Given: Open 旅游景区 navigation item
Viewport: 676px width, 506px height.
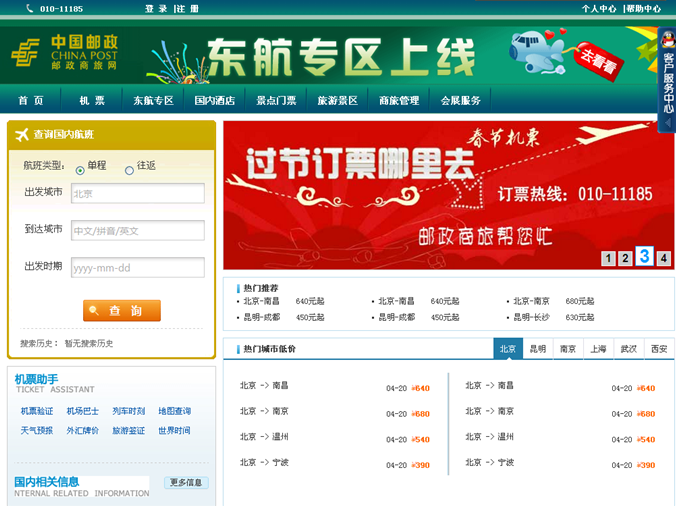Looking at the screenshot, I should (x=338, y=100).
